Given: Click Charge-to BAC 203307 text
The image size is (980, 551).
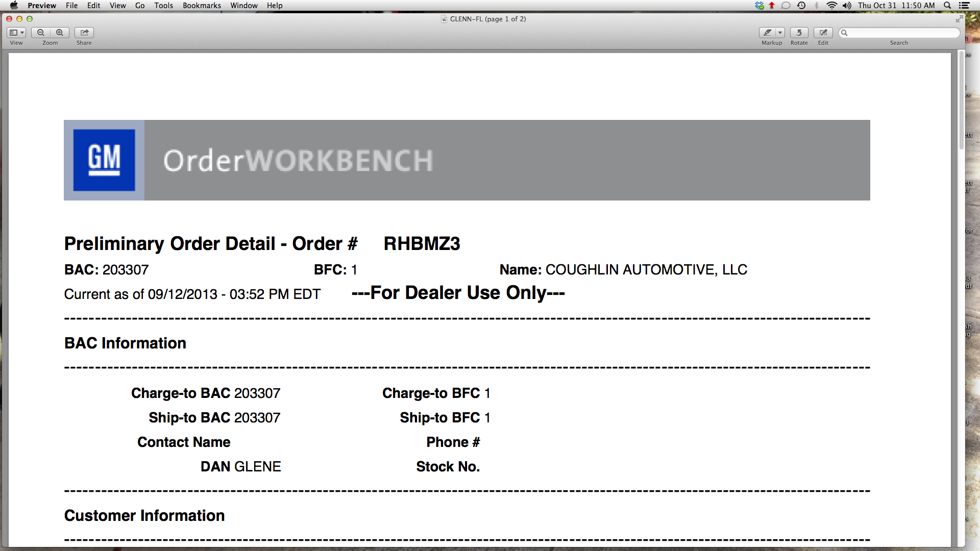Looking at the screenshot, I should pos(206,393).
